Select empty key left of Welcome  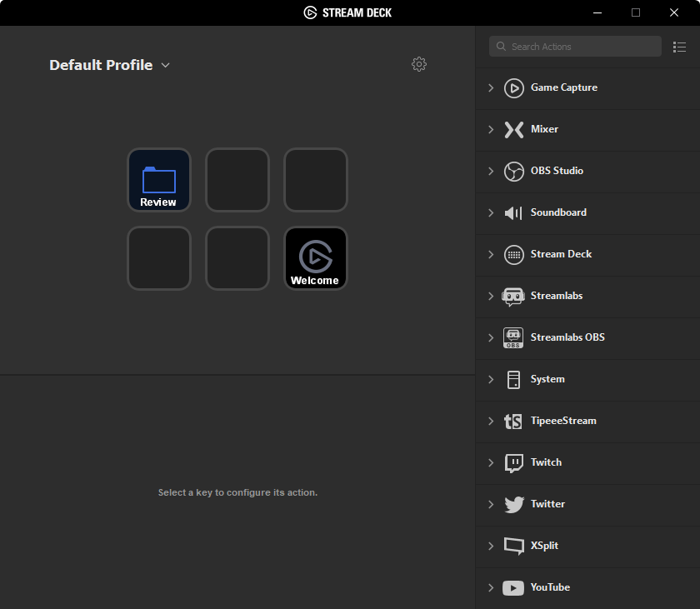tap(237, 258)
